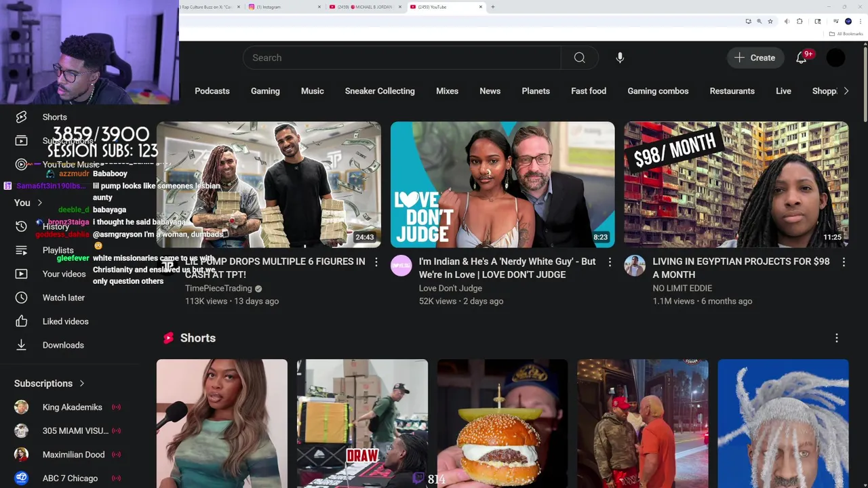Expand the You section chevron
The height and width of the screenshot is (488, 868).
click(40, 203)
